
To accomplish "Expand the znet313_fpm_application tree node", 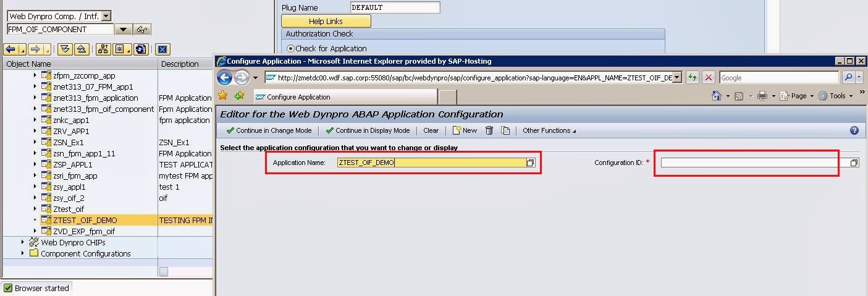I will coord(35,98).
